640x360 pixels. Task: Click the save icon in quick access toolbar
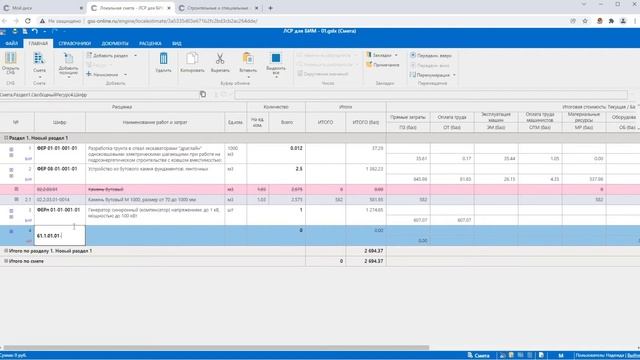(25, 31)
